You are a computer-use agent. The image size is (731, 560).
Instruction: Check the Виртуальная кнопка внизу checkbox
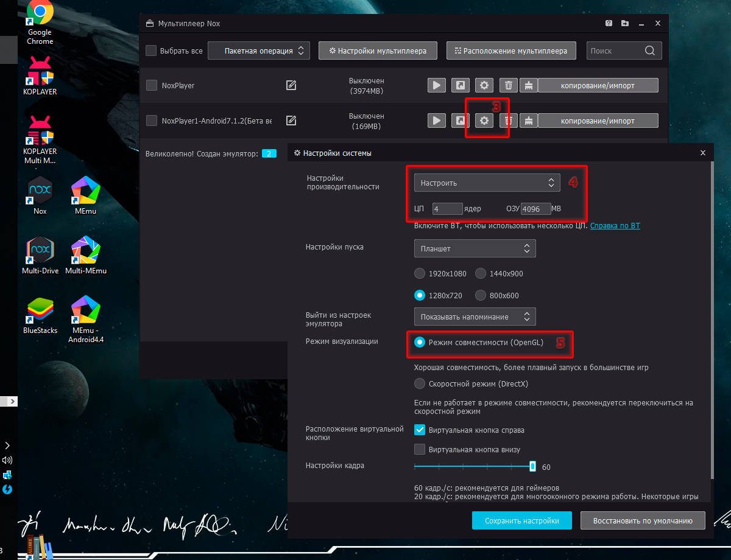click(420, 449)
